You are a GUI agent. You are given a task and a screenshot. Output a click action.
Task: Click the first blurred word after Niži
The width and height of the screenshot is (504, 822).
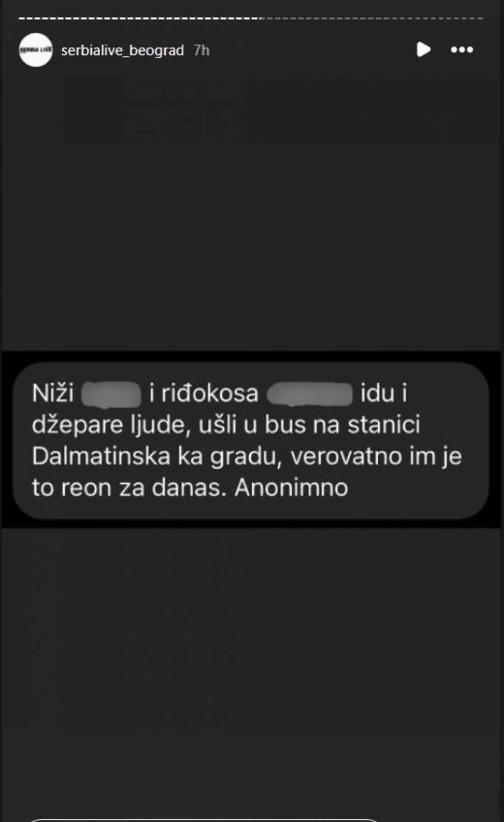[111, 394]
